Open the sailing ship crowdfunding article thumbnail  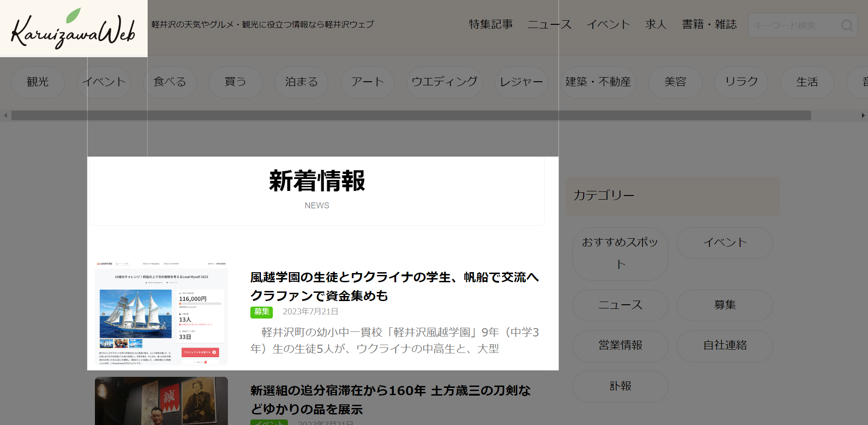click(x=161, y=313)
